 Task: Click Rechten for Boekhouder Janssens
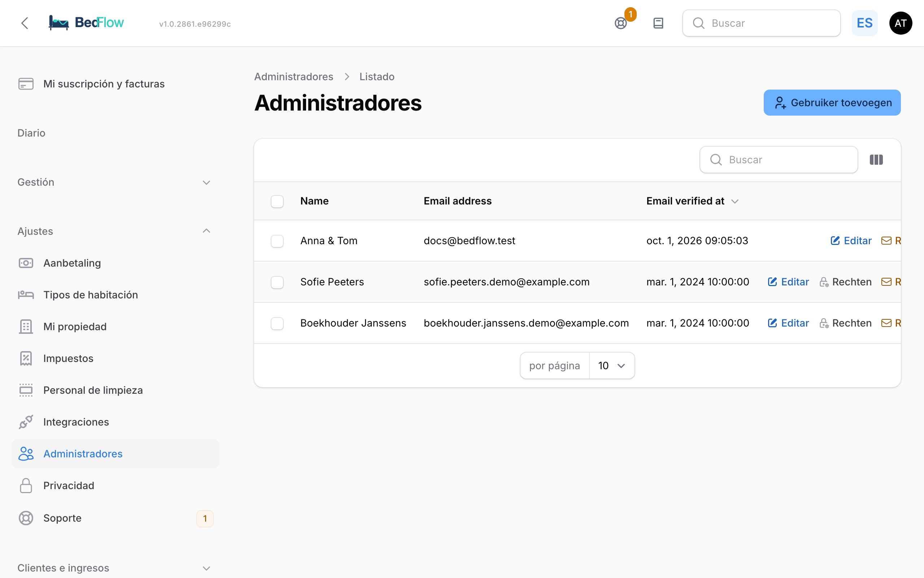(x=846, y=323)
